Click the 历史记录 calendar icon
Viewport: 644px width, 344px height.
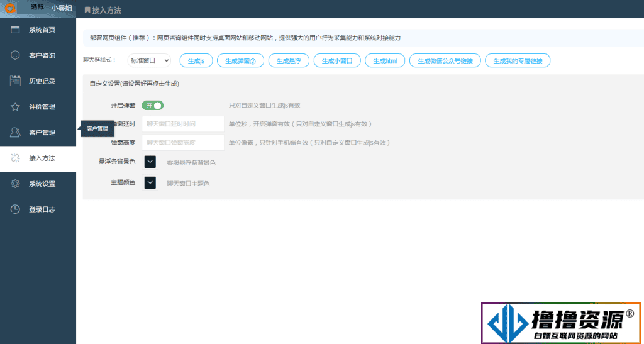point(15,81)
